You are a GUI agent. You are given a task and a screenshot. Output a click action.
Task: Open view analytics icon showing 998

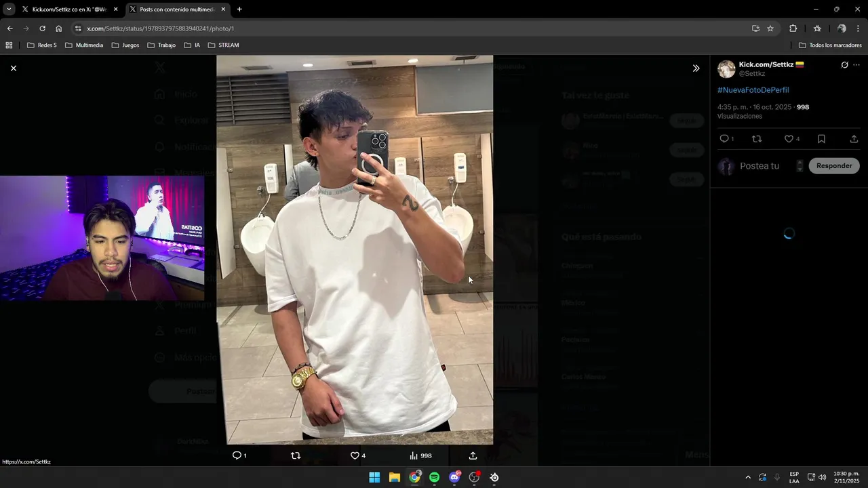[420, 455]
